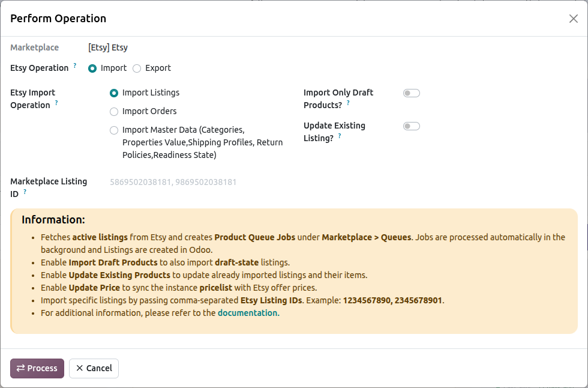This screenshot has height=388, width=588.
Task: Click example IDs '1234567890, 2345678901'
Action: 392,300
